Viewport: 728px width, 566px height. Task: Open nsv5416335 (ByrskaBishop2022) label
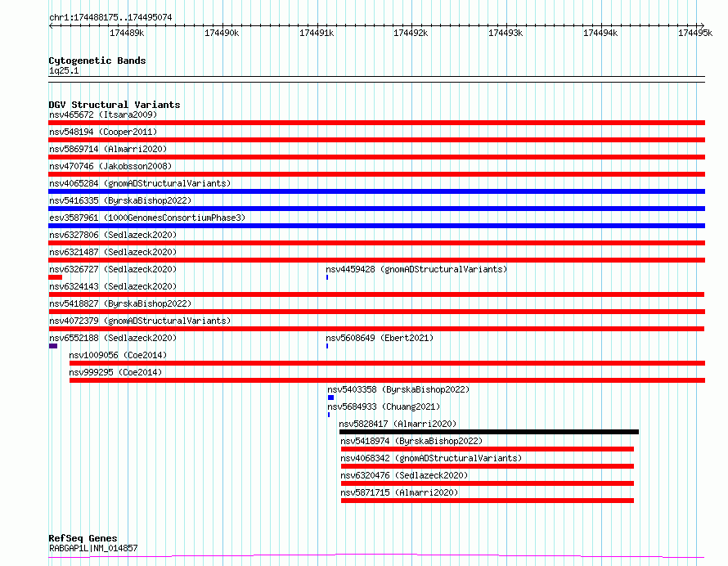120,200
